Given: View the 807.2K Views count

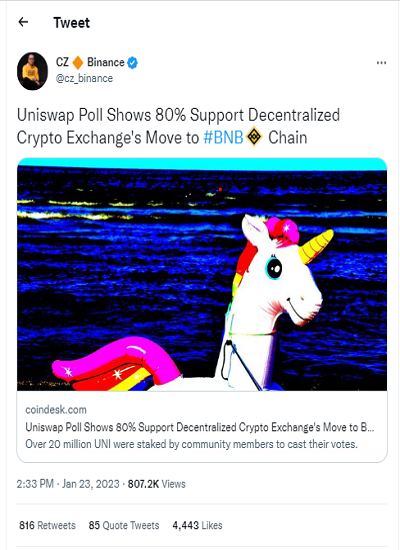Looking at the screenshot, I should click(x=156, y=484).
